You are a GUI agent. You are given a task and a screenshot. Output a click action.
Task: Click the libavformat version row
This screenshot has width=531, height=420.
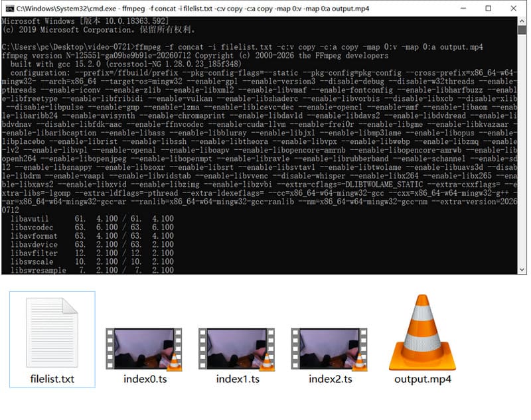coord(92,236)
